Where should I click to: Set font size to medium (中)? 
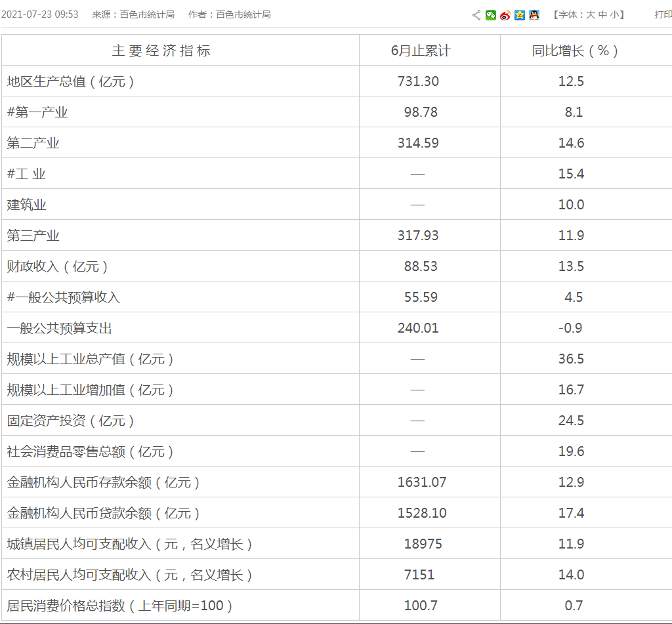tap(602, 14)
